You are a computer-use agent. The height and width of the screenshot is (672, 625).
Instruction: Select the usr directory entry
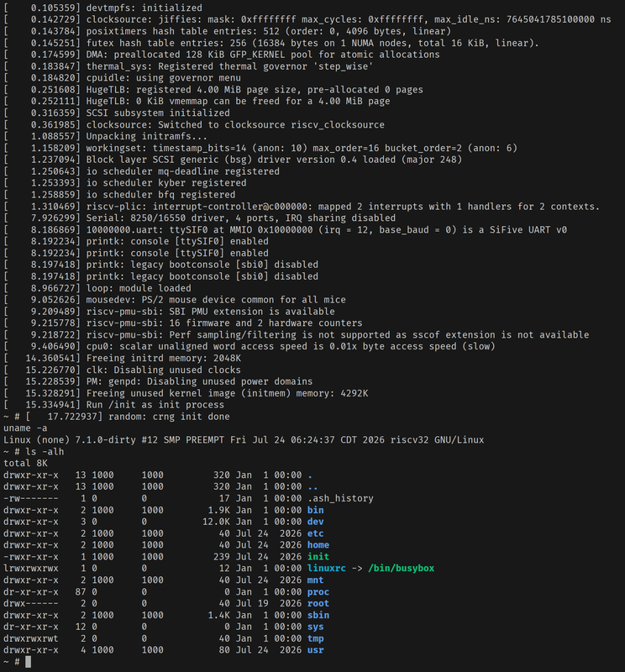point(316,650)
